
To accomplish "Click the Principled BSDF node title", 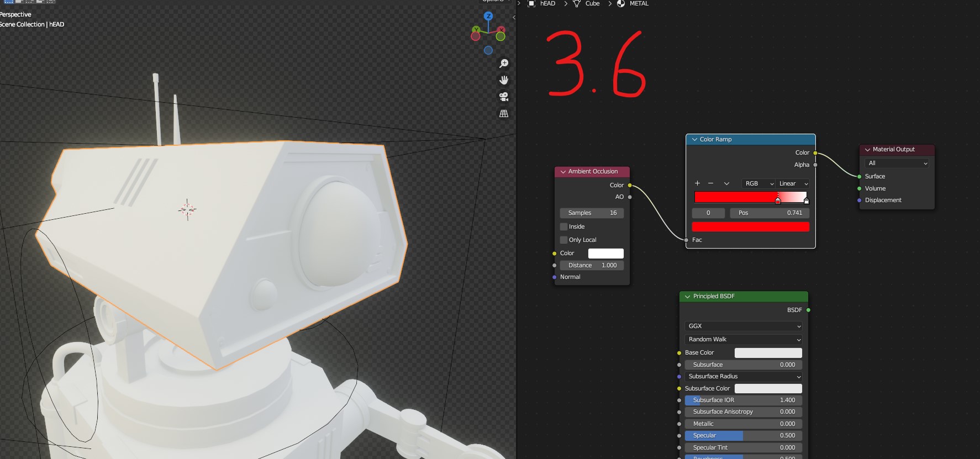I will [x=714, y=296].
